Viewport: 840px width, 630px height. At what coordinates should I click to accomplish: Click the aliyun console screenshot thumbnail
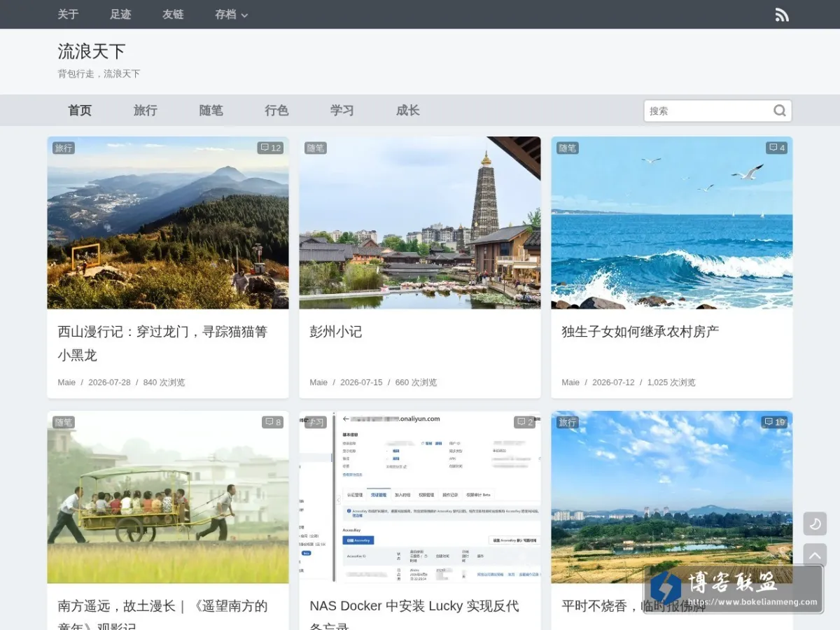click(420, 497)
